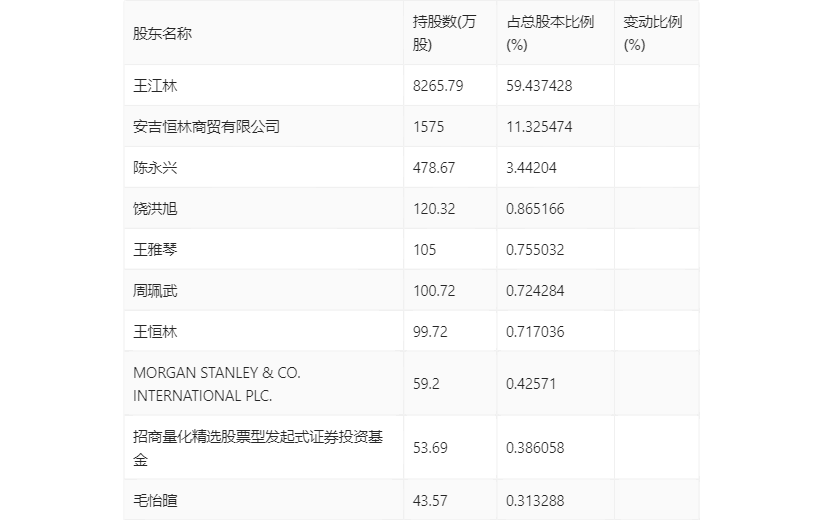This screenshot has width=823, height=520.
Task: Select shareholder 周珮武
Action: [x=155, y=291]
